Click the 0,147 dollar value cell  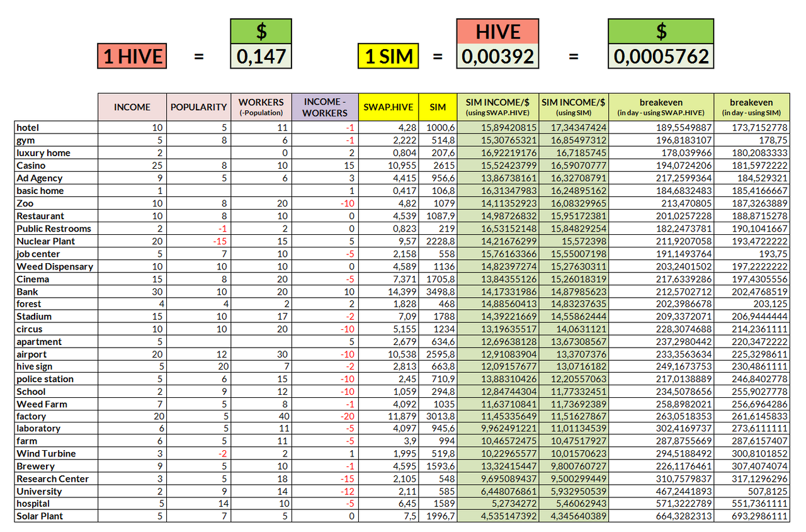pyautogui.click(x=261, y=57)
